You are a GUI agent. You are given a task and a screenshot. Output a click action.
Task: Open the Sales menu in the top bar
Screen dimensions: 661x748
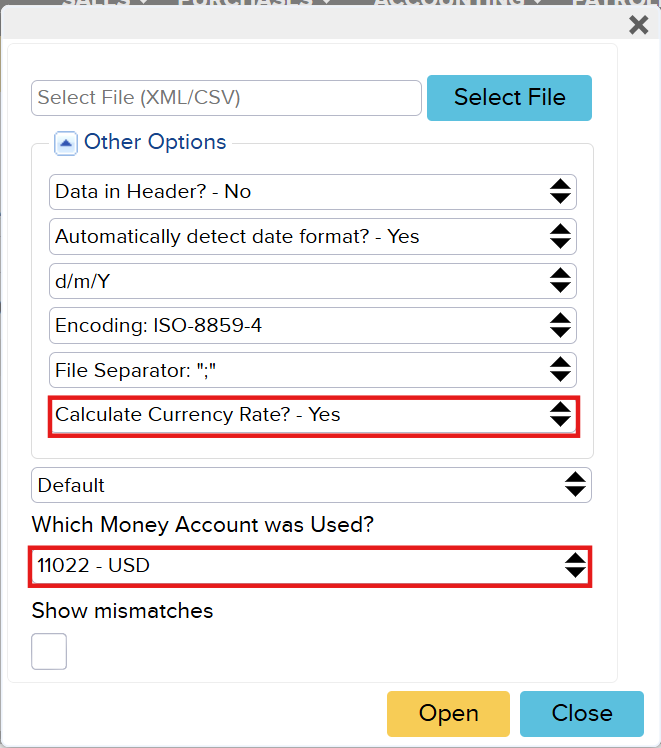(105, 3)
